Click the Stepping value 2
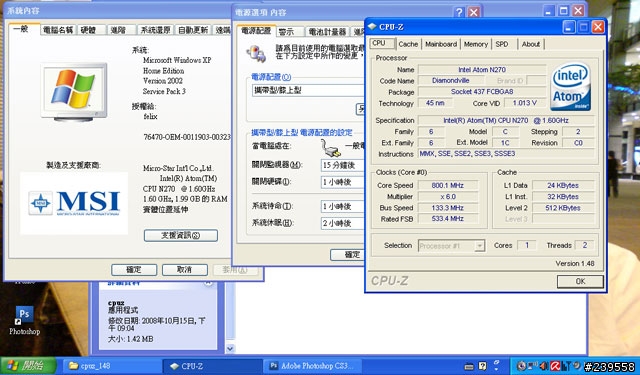 578,131
